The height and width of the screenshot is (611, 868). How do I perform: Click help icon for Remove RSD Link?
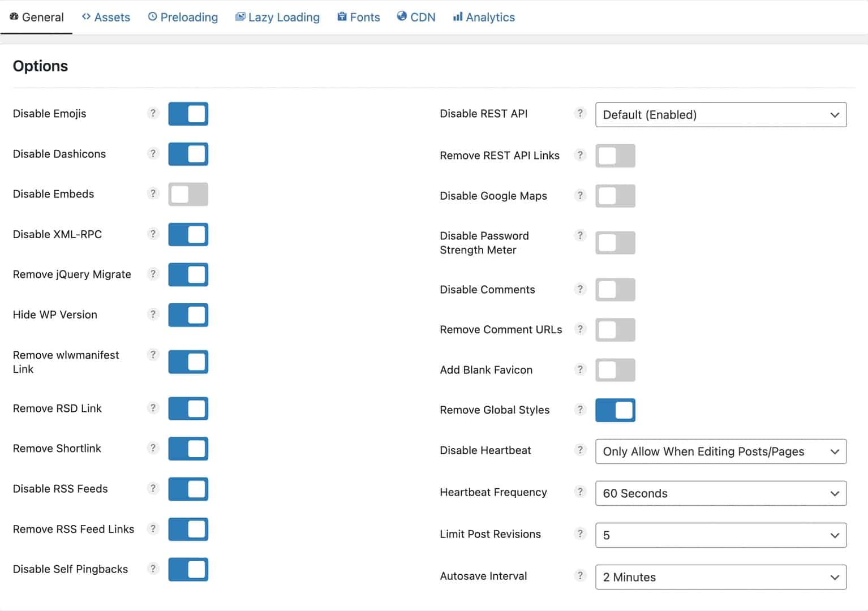[153, 408]
